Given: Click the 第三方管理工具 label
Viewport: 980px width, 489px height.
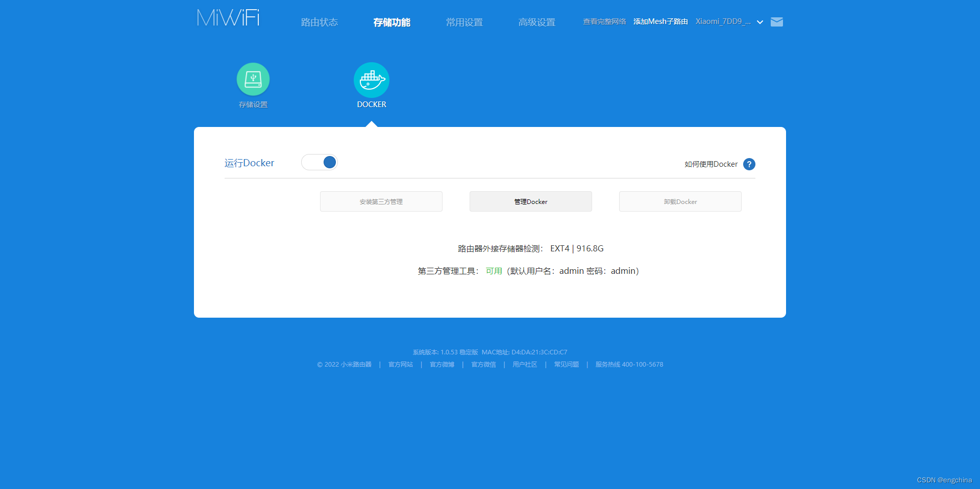Looking at the screenshot, I should pos(448,271).
